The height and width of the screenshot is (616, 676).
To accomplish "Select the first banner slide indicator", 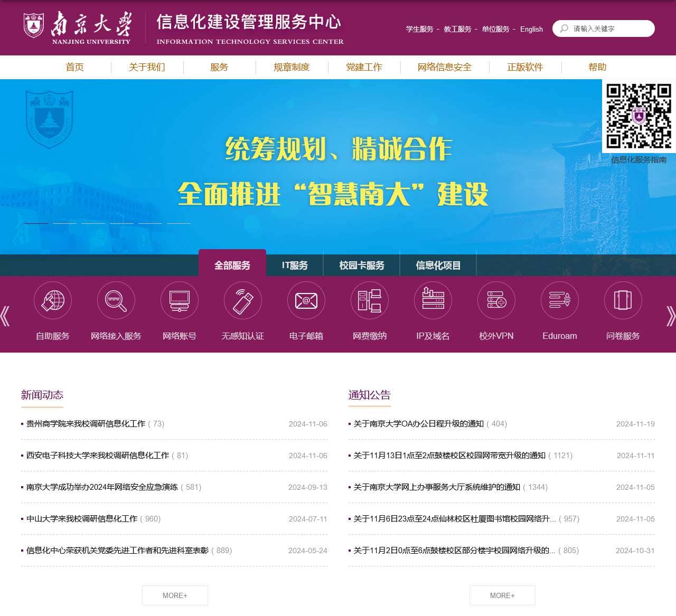I will click(36, 223).
